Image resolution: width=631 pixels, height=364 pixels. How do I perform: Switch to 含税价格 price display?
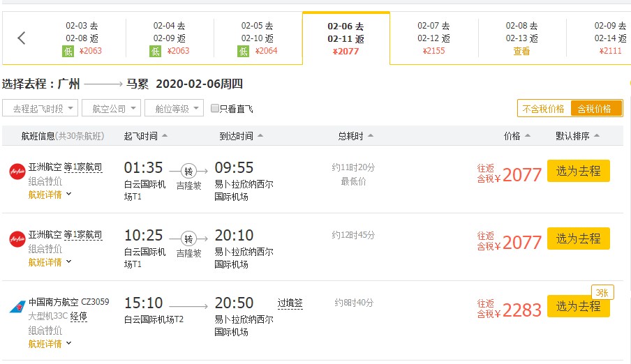tap(596, 109)
